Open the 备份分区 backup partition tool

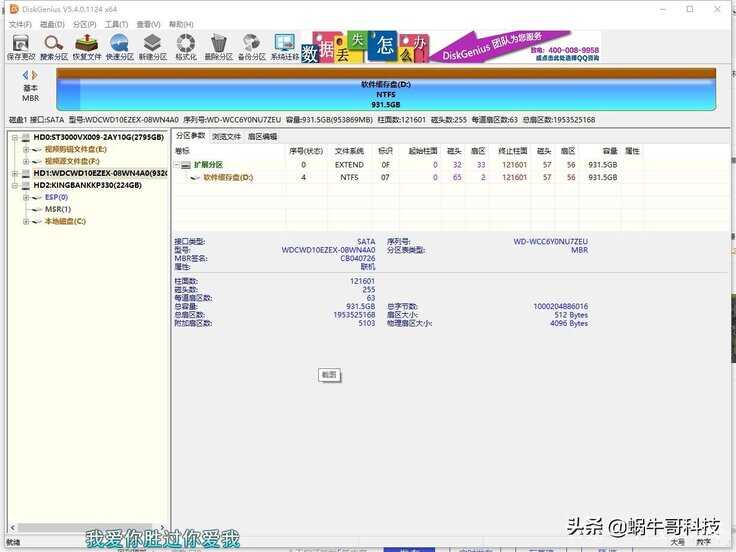click(252, 47)
